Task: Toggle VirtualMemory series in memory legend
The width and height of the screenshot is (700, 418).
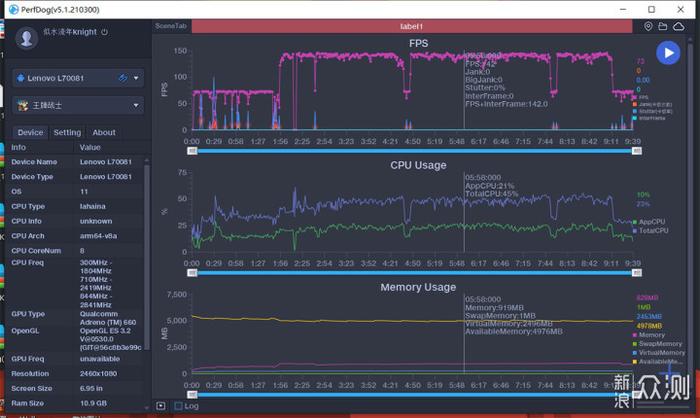Action: click(x=658, y=353)
